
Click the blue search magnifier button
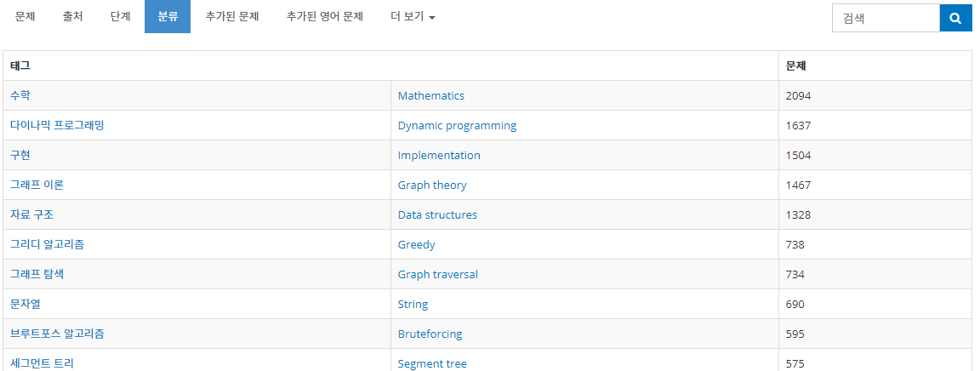click(955, 18)
